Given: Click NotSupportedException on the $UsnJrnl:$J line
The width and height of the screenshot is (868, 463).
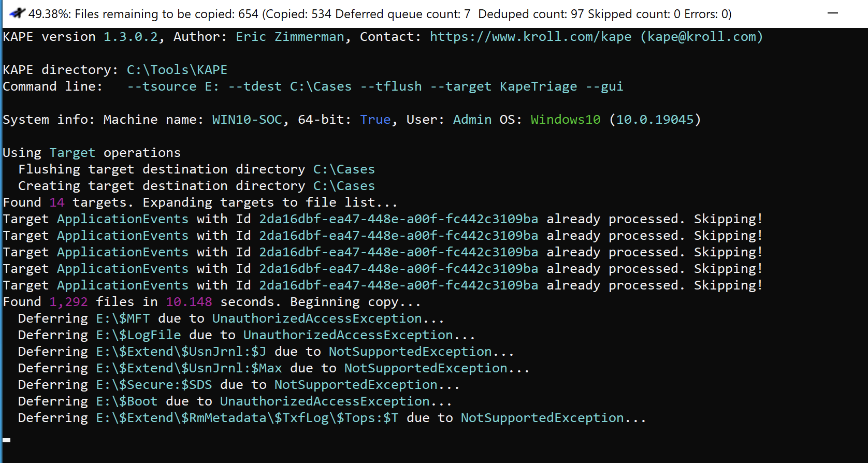Looking at the screenshot, I should coord(410,352).
